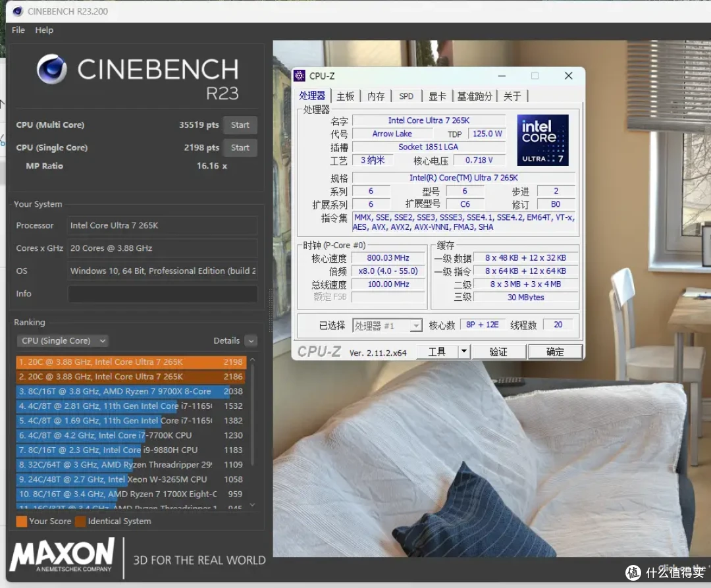Click the 验证 button in CPU-Z
This screenshot has height=588, width=711.
tap(498, 352)
